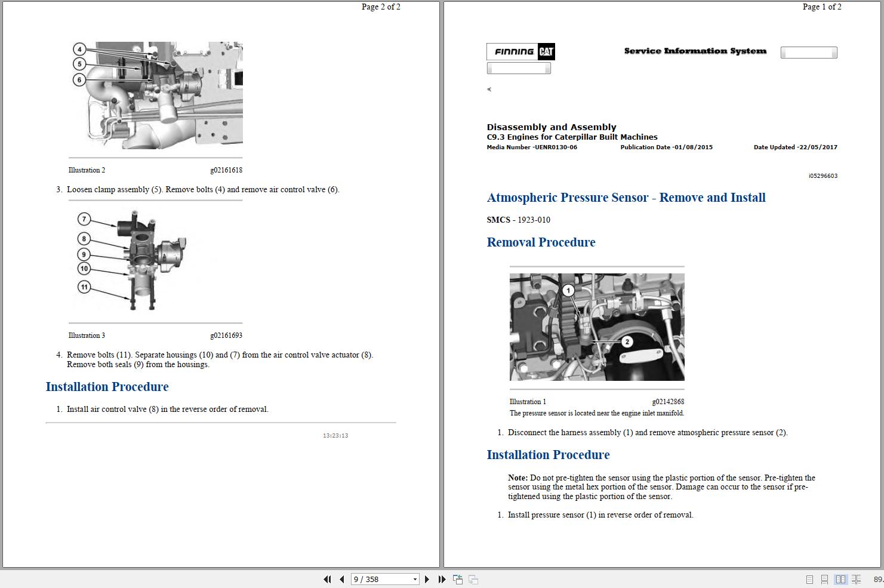Screen dimensions: 884x588
Task: Click the small arrow icon below the logo
Action: coord(489,89)
